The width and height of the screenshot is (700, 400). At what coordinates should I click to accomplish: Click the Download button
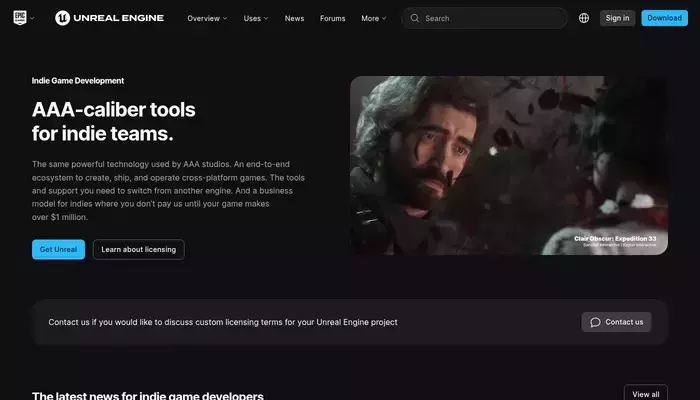pos(664,18)
